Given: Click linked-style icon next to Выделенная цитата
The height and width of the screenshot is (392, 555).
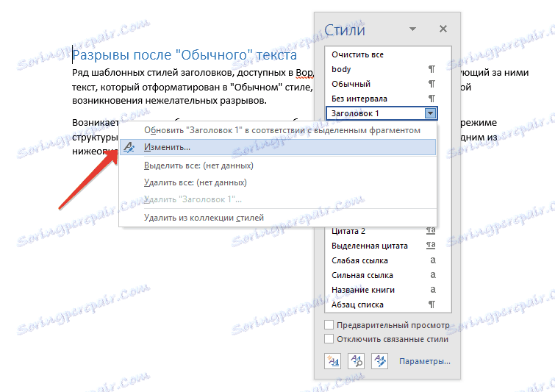Looking at the screenshot, I should tap(431, 246).
